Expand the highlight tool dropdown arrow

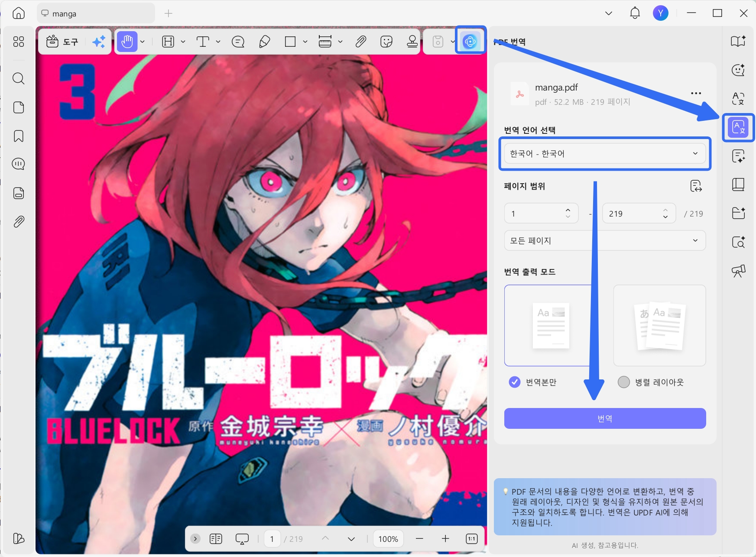click(183, 42)
